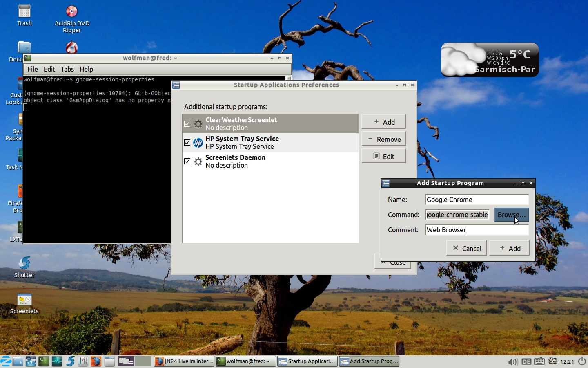Launch Firefox from the panel quick launcher
This screenshot has height=368, width=588.
(96, 361)
